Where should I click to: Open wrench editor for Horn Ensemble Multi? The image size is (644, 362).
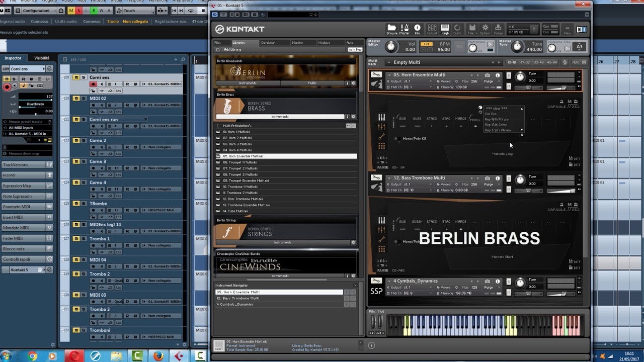click(376, 75)
